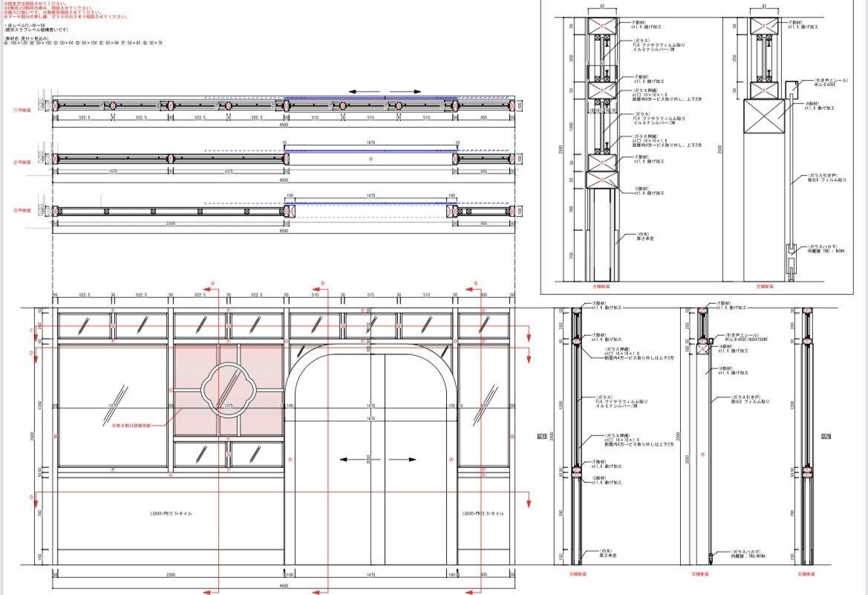Select the "1475" dimension above the ③平断面 opening
The image size is (868, 595).
[371, 195]
